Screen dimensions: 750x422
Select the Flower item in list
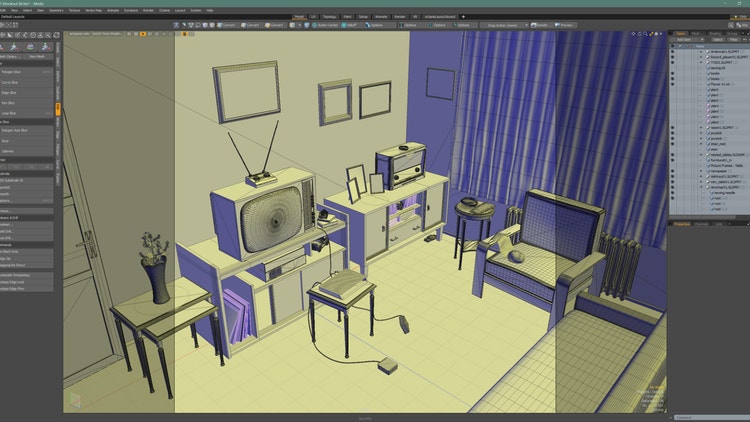[720, 84]
